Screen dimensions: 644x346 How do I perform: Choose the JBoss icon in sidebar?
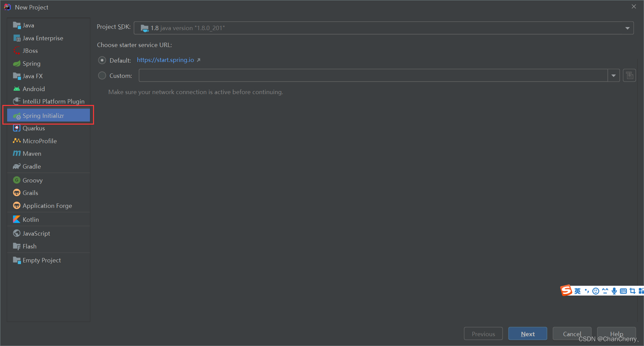pos(17,51)
